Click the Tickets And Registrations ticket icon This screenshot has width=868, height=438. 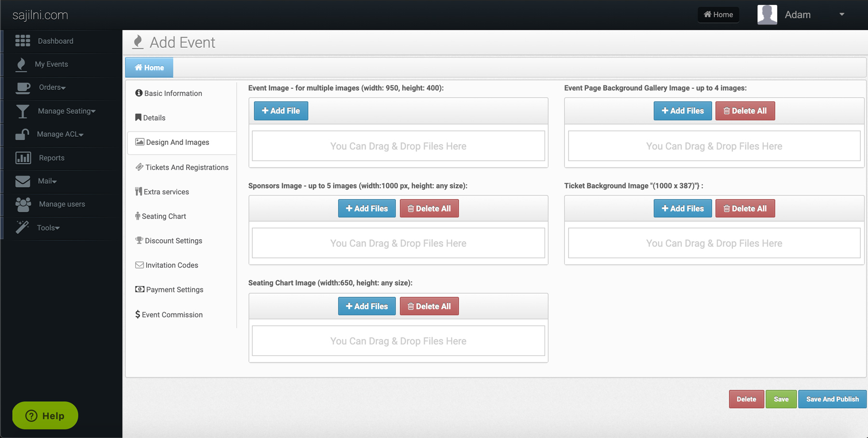tap(139, 167)
